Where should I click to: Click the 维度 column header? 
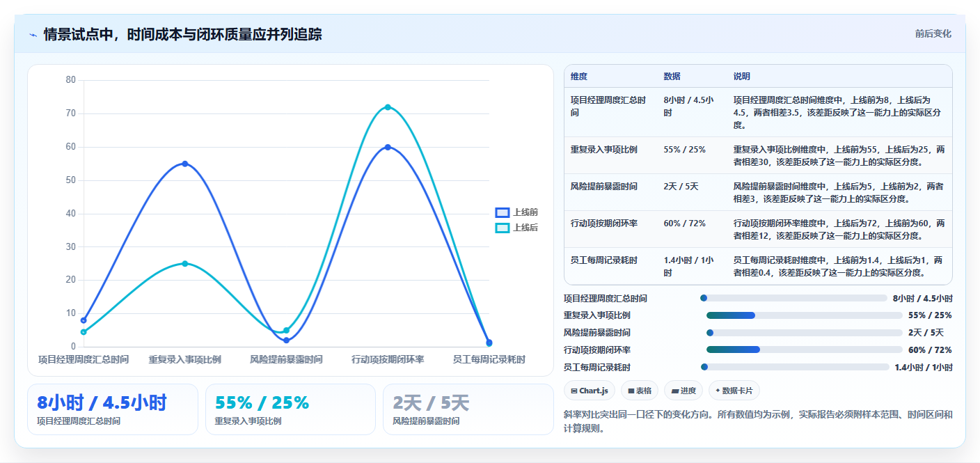(579, 77)
